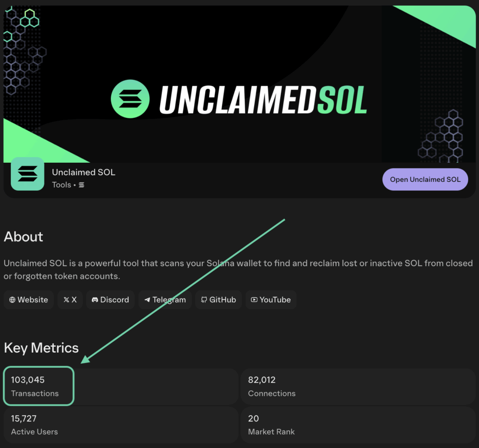Select the Connections metric card
479x448 pixels.
point(358,386)
